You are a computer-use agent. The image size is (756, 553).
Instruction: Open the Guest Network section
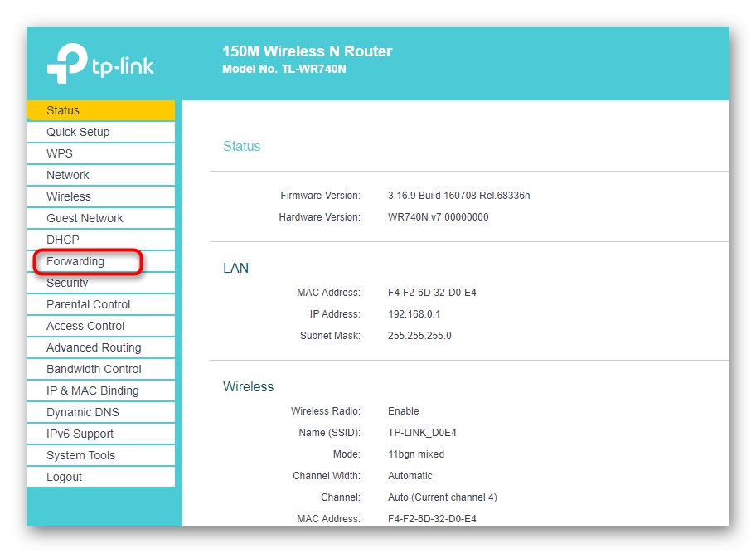[101, 218]
